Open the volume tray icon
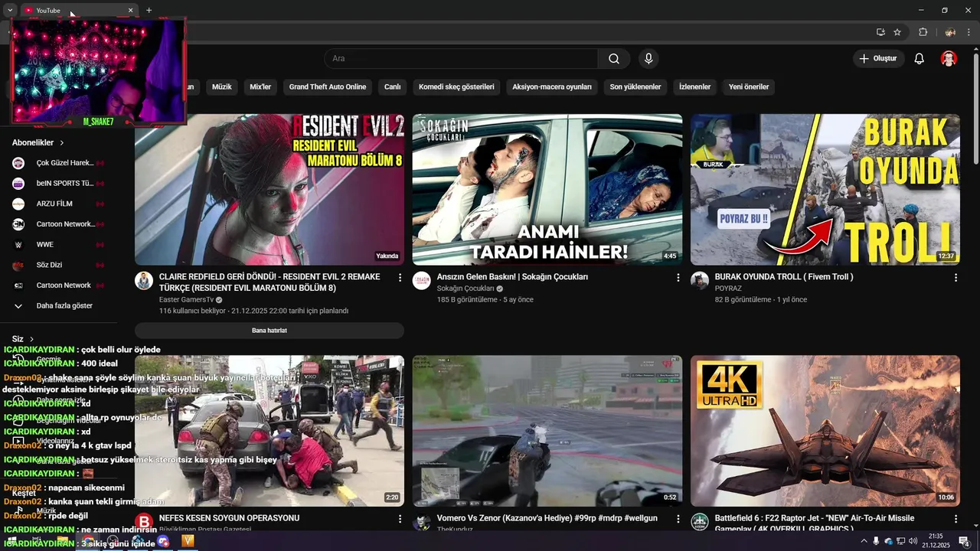 click(913, 541)
